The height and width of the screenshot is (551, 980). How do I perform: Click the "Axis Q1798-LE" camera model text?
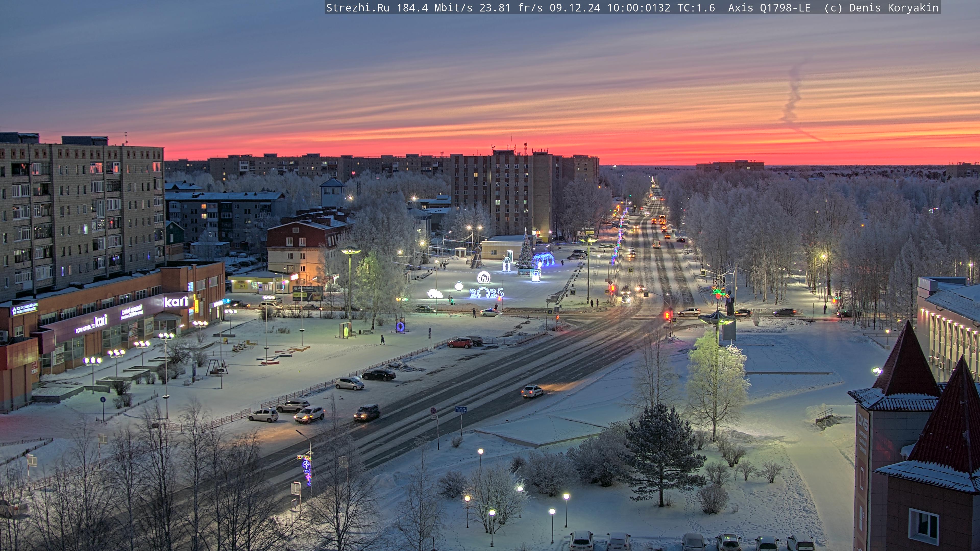pos(769,8)
